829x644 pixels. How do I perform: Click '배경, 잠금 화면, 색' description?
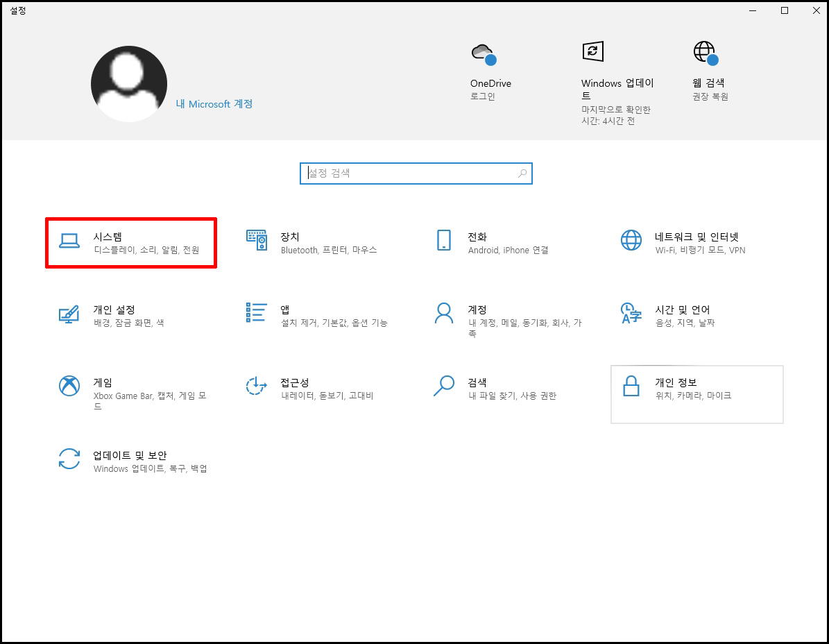click(x=129, y=323)
